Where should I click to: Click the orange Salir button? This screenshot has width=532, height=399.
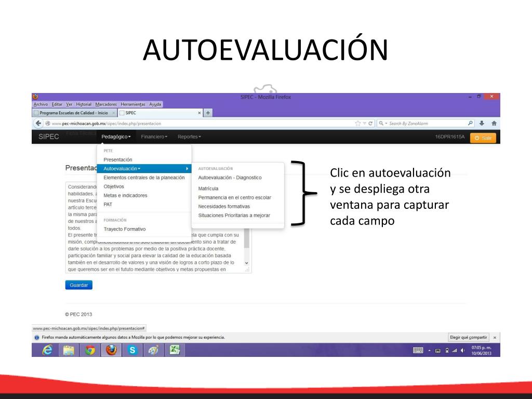tap(483, 138)
